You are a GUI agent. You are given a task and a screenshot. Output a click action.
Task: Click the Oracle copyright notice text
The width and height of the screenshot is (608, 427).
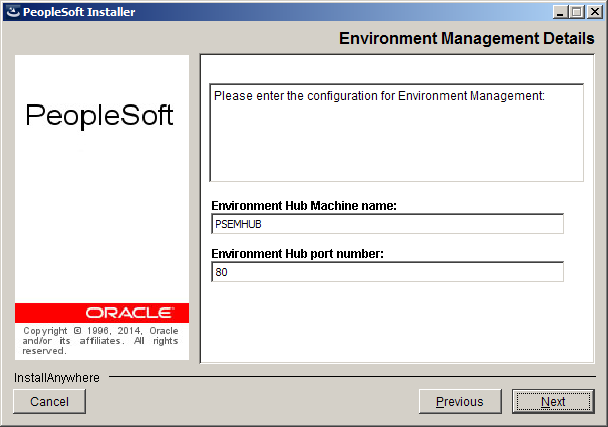coord(100,341)
